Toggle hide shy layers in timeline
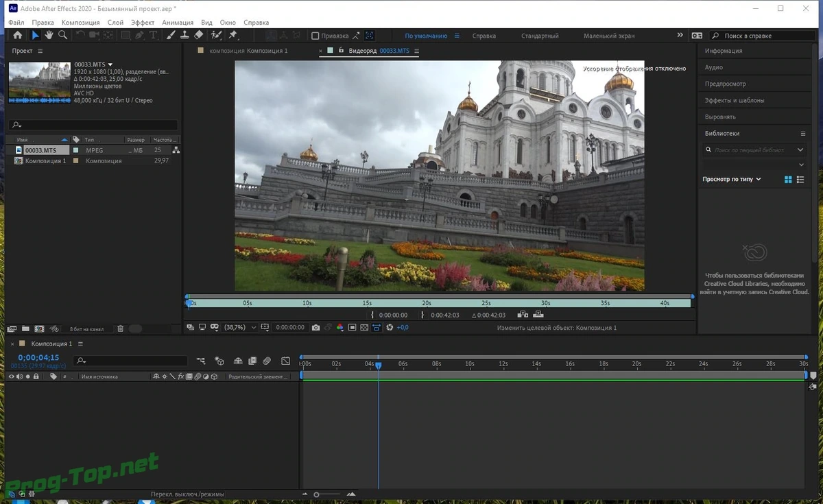This screenshot has width=823, height=504. click(x=238, y=361)
